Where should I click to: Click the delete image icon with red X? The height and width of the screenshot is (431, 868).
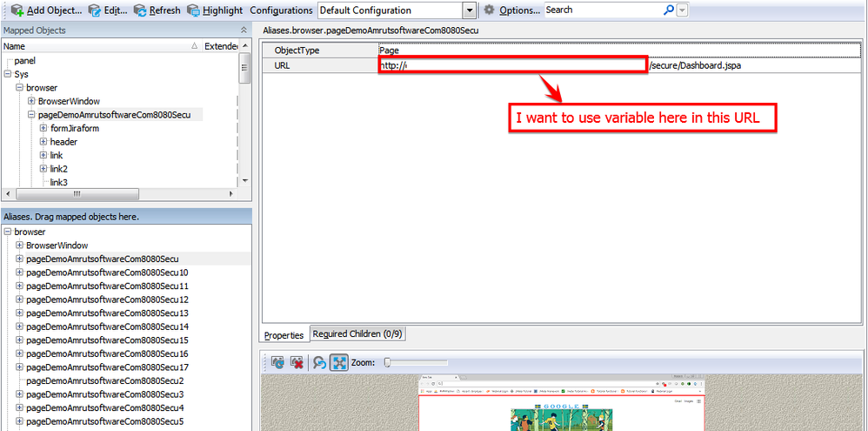[297, 363]
